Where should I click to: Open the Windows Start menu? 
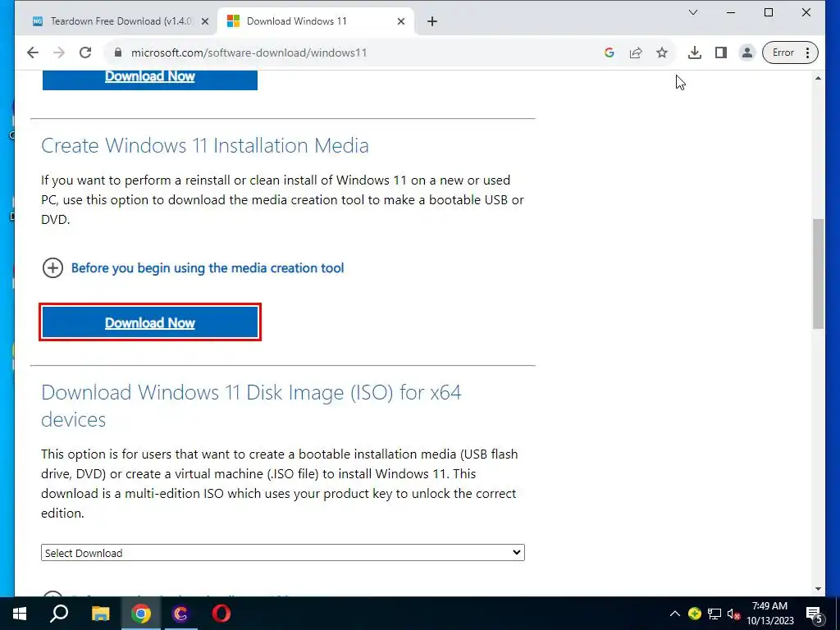pyautogui.click(x=20, y=614)
